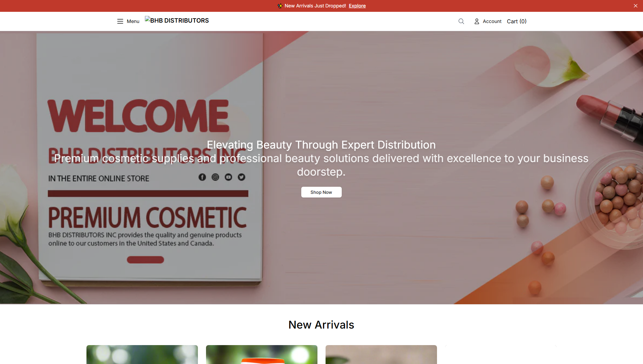The image size is (643, 364).
Task: Open the Cart (0) link
Action: (516, 21)
